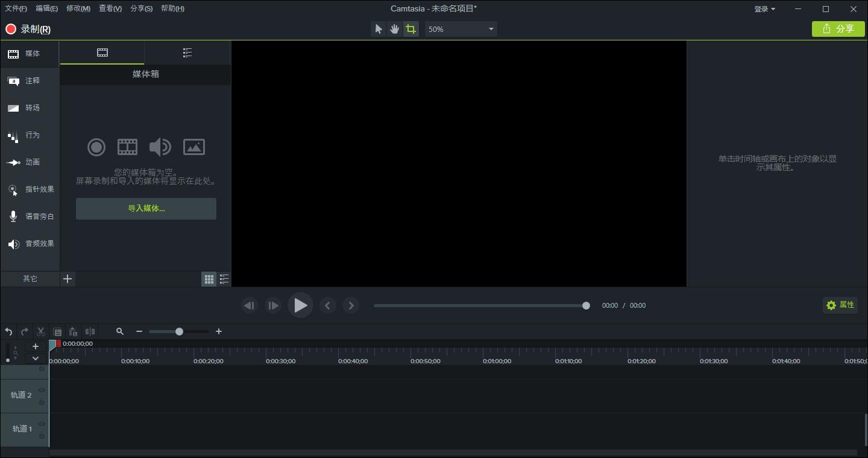Open the 转场 transitions panel
868x458 pixels.
coord(30,108)
